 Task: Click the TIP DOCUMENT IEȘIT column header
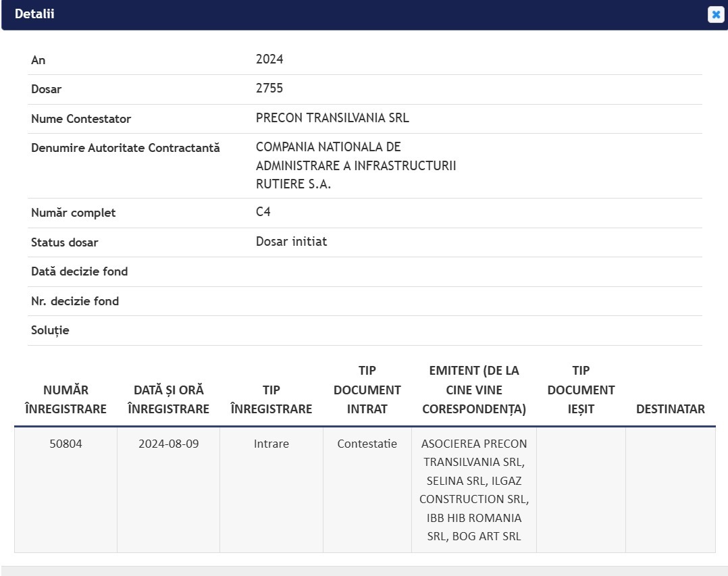pyautogui.click(x=581, y=390)
